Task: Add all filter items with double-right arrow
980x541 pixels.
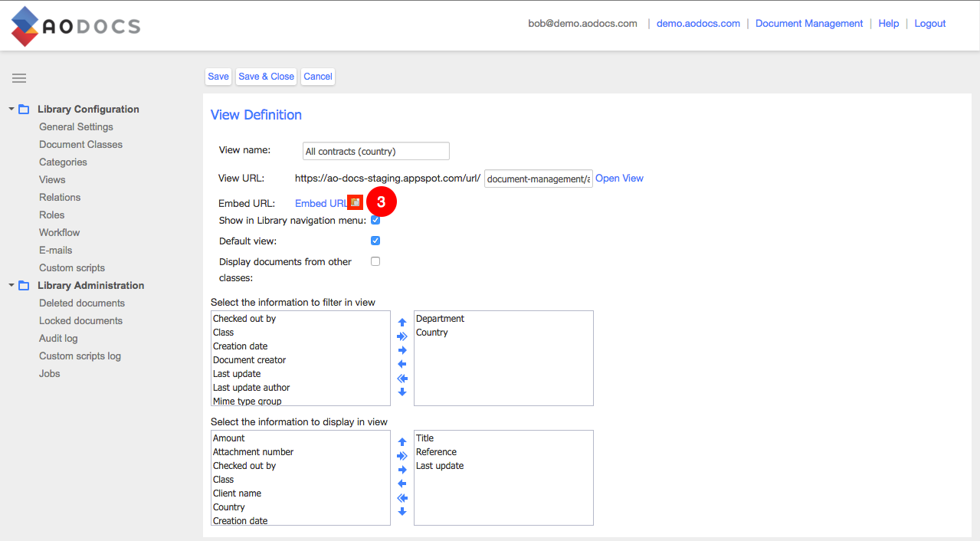Action: coord(402,336)
